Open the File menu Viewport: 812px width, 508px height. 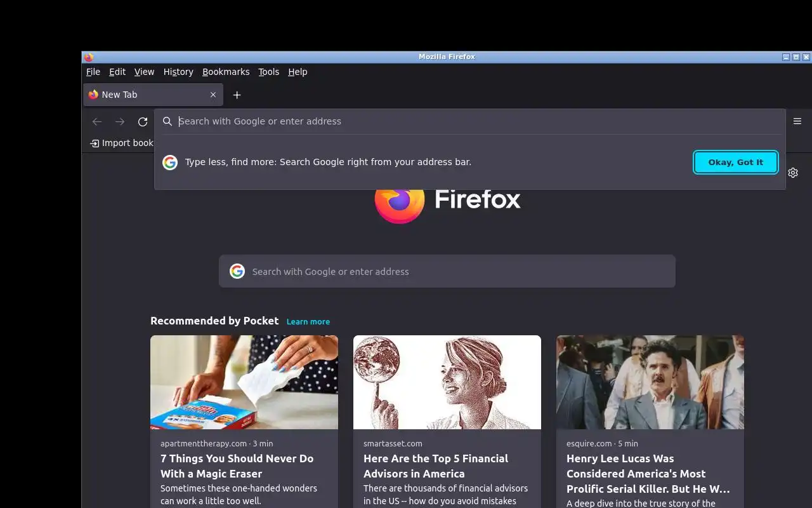click(x=93, y=72)
